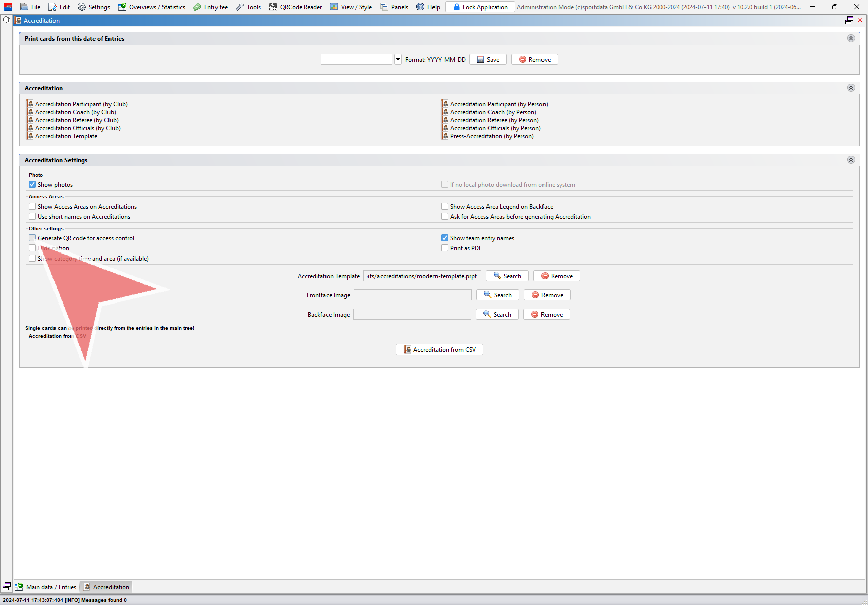
Task: Collapse the Accreditation Settings section
Action: tap(851, 160)
